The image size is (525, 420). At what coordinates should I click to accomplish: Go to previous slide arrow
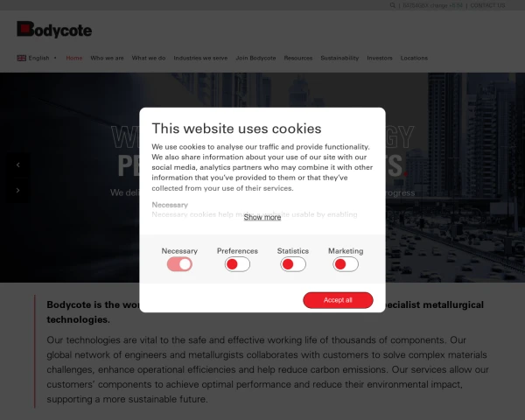pyautogui.click(x=18, y=164)
